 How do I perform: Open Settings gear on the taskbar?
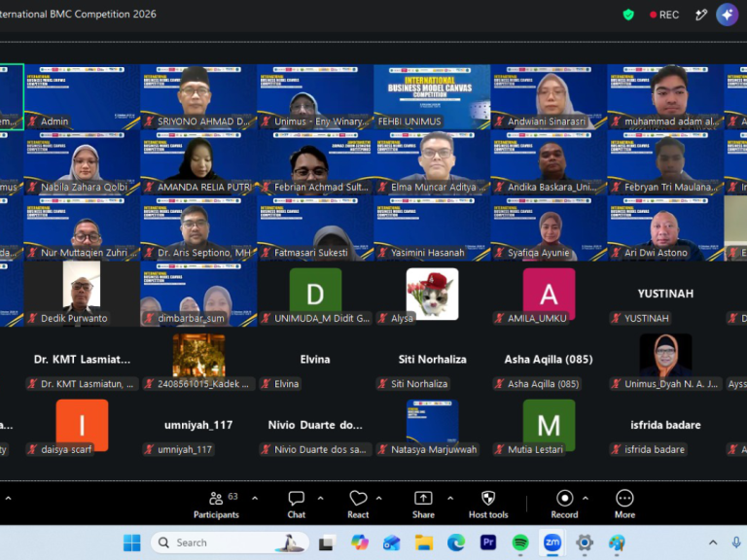point(584,542)
